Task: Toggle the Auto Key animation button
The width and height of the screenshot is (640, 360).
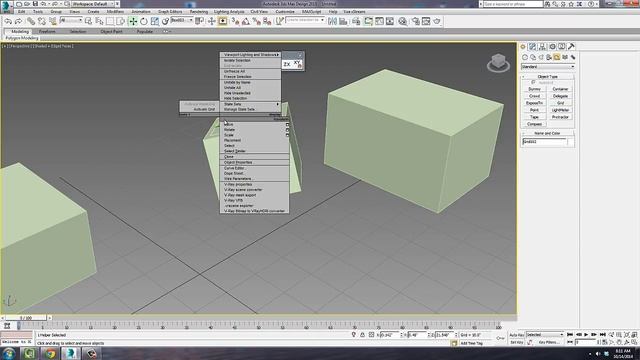Action: click(x=516, y=335)
